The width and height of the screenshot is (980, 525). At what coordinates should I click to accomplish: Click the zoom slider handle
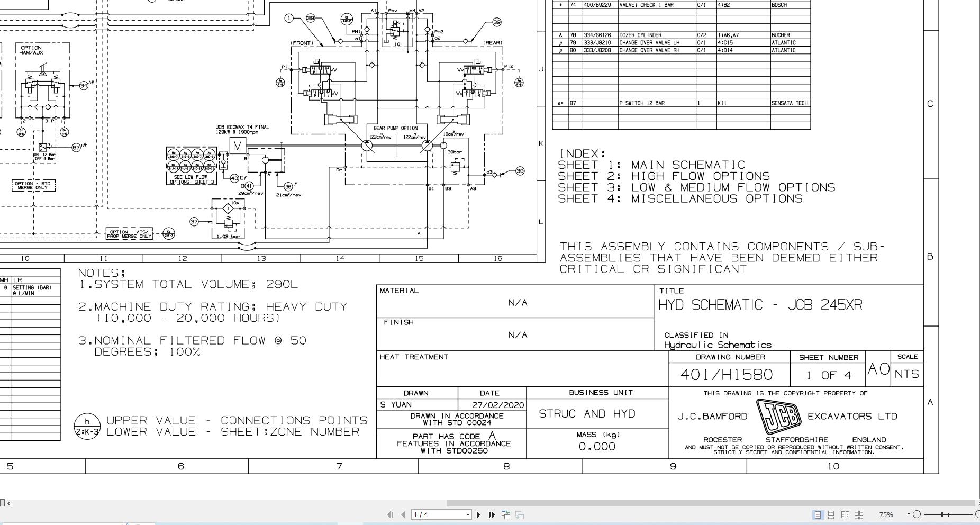(942, 514)
